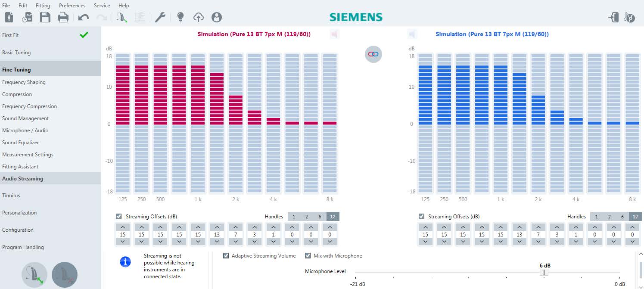Uncheck Adaptive Streaming Volume
The width and height of the screenshot is (644, 289).
pyautogui.click(x=226, y=256)
